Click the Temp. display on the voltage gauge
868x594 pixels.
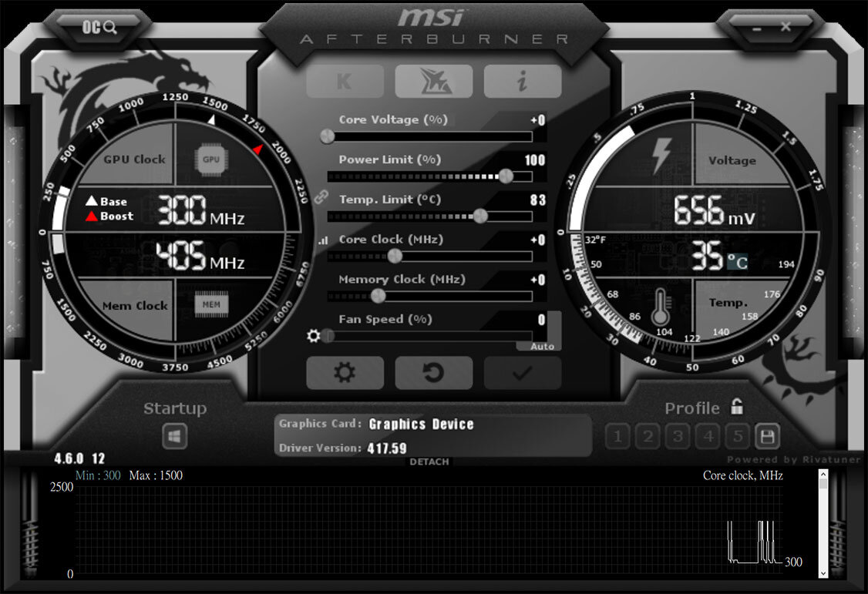coord(728,304)
